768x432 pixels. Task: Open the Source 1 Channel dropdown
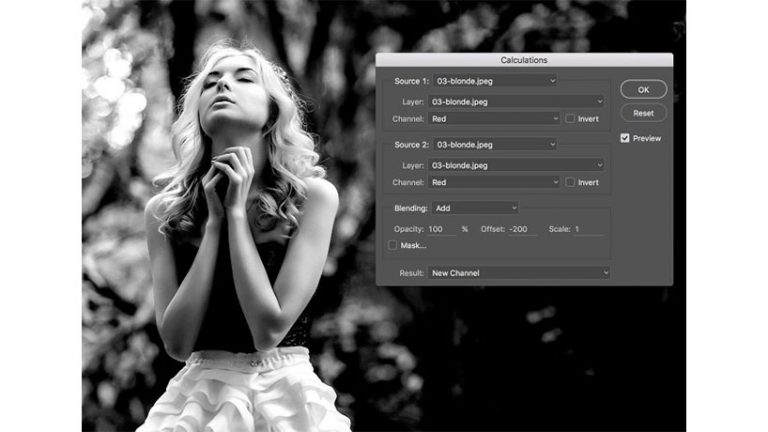click(x=494, y=119)
